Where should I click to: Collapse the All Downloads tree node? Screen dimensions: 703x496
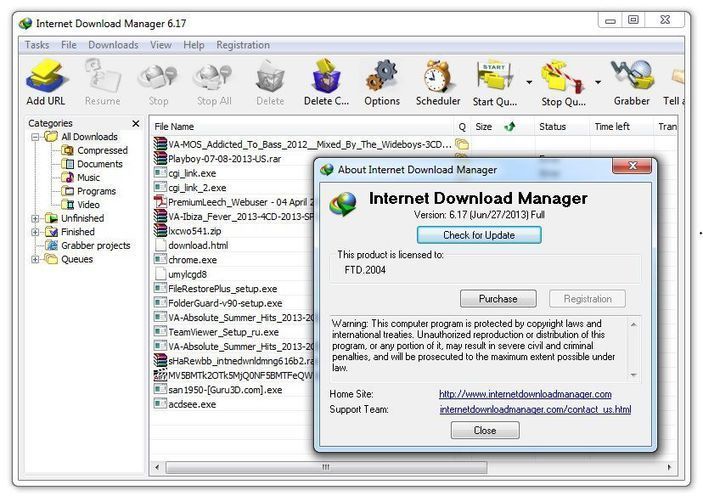coord(35,137)
